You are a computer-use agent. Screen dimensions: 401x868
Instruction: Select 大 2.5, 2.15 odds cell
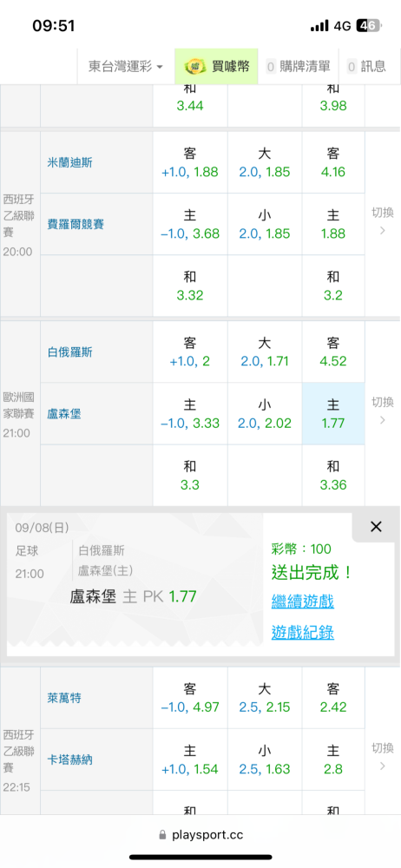(x=265, y=698)
